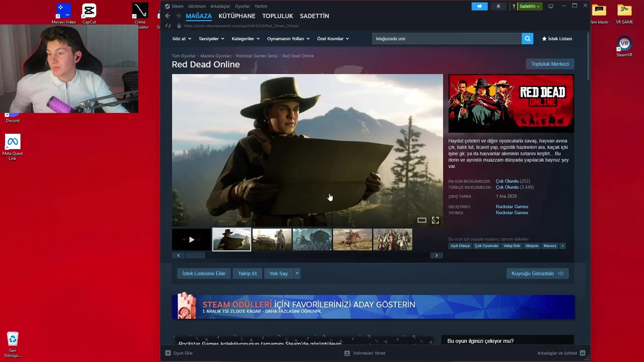This screenshot has width=644, height=362.
Task: Expand the Göz at dropdown
Action: point(182,39)
